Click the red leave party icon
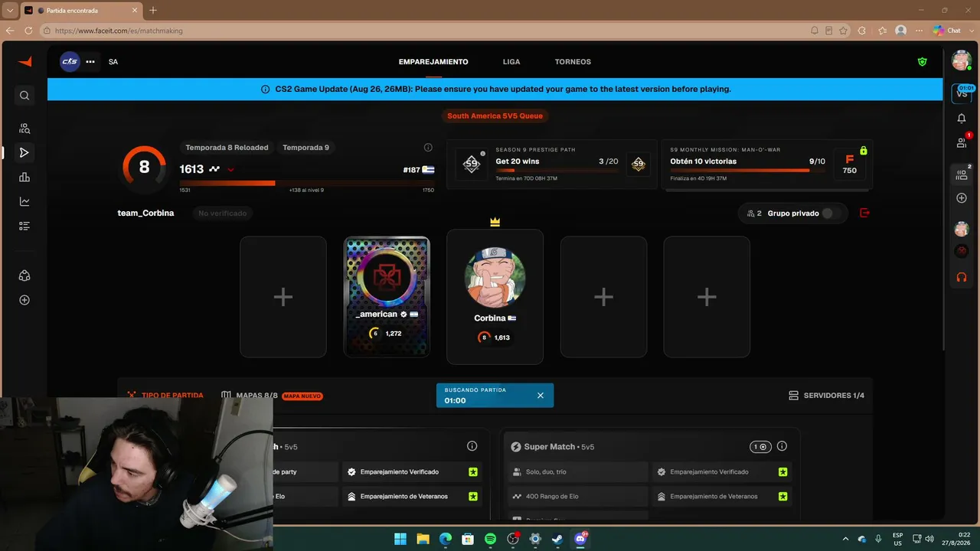 pyautogui.click(x=865, y=213)
